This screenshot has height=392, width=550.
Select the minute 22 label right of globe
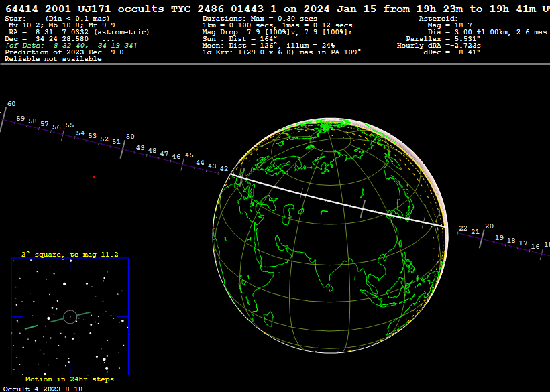(463, 228)
